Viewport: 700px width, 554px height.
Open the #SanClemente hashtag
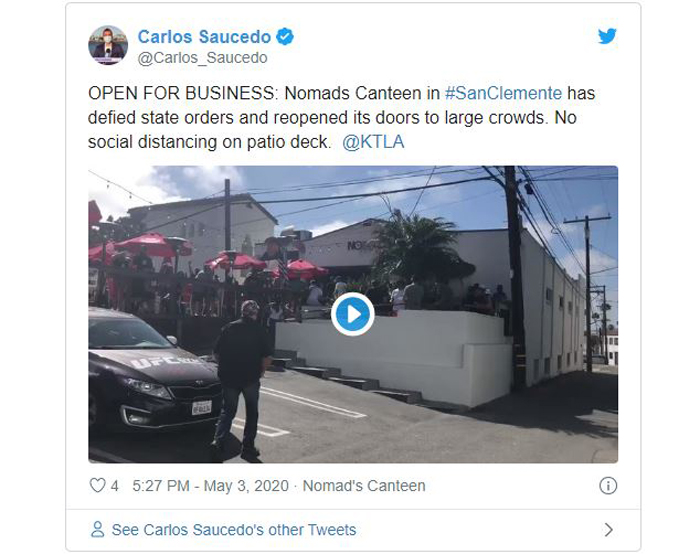point(503,93)
